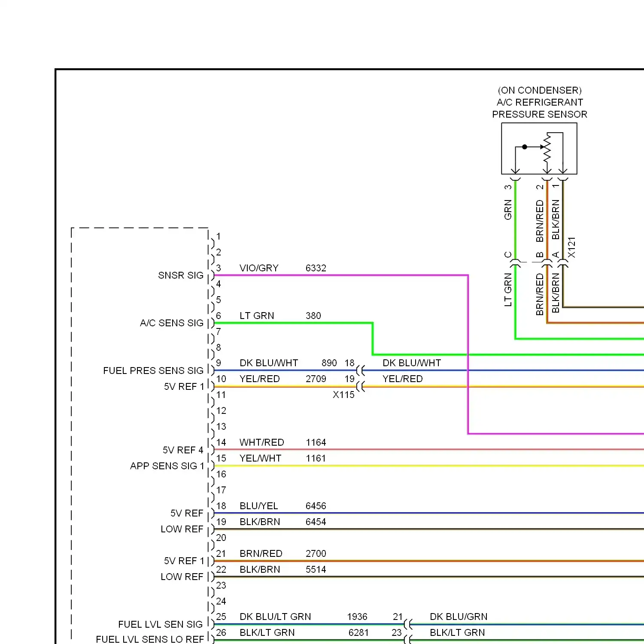Select circuit number "6281"

(x=359, y=632)
